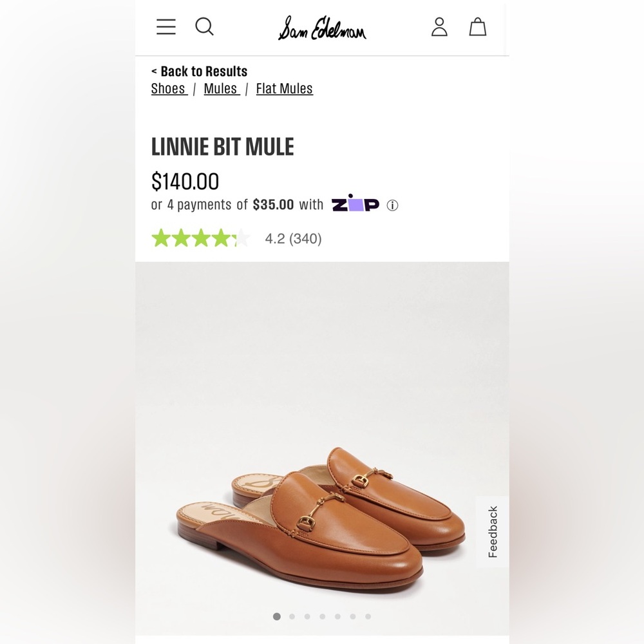Open the Zip info circle icon
Viewport: 644px width, 644px height.
pos(393,204)
